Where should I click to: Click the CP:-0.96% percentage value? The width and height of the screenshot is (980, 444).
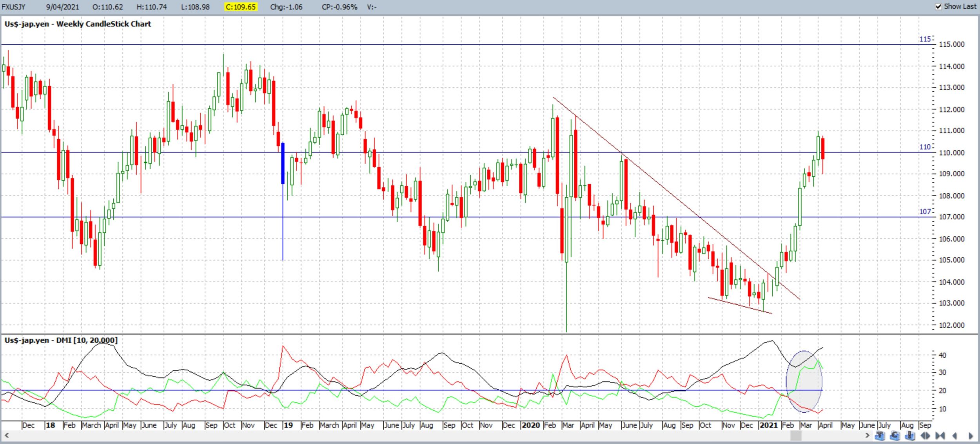pyautogui.click(x=339, y=7)
